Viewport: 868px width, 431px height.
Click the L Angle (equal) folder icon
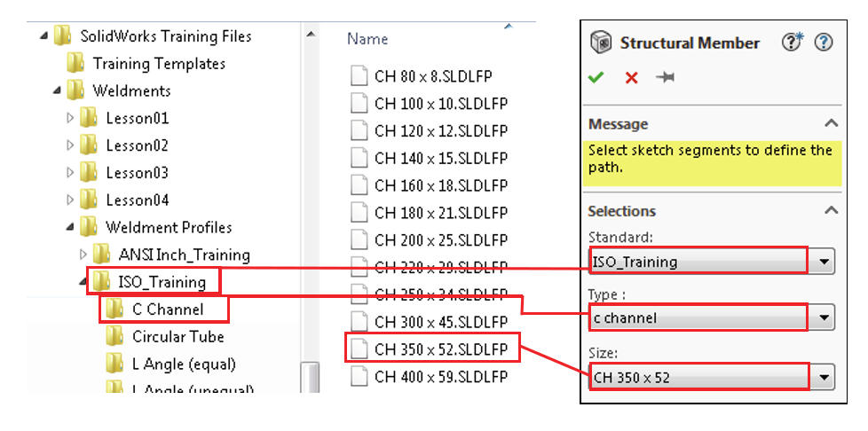click(x=114, y=364)
